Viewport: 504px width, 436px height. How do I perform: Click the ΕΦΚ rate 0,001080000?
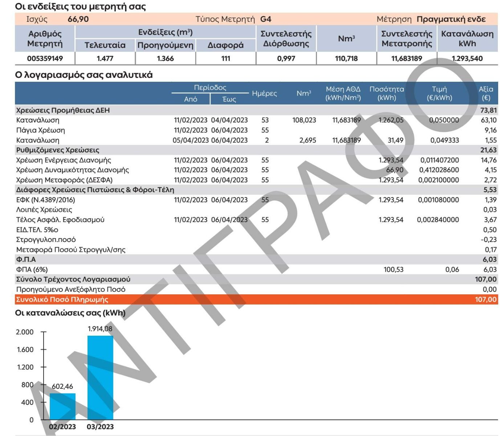439,200
